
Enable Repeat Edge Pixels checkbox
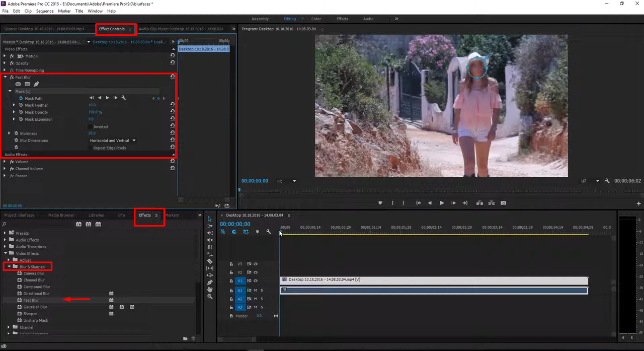(x=91, y=148)
